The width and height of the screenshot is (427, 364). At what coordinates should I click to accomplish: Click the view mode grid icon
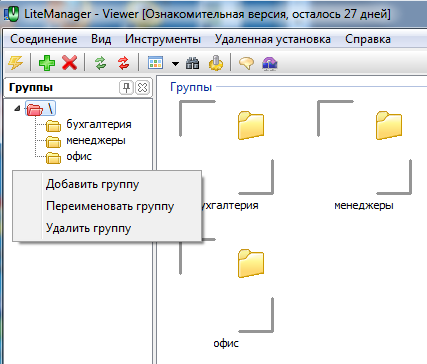(155, 63)
